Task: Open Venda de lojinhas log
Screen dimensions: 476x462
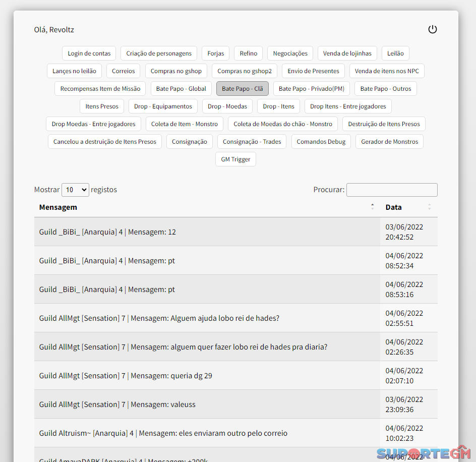Action: 347,53
